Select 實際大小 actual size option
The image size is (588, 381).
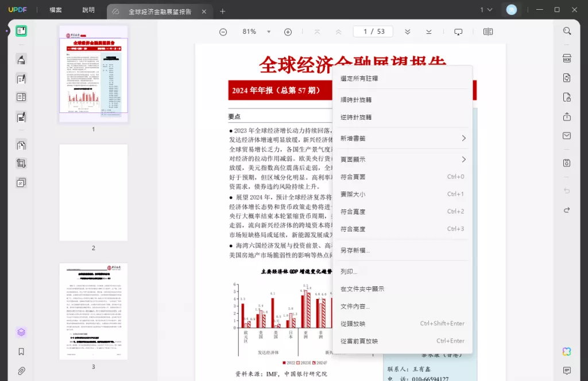(403, 194)
